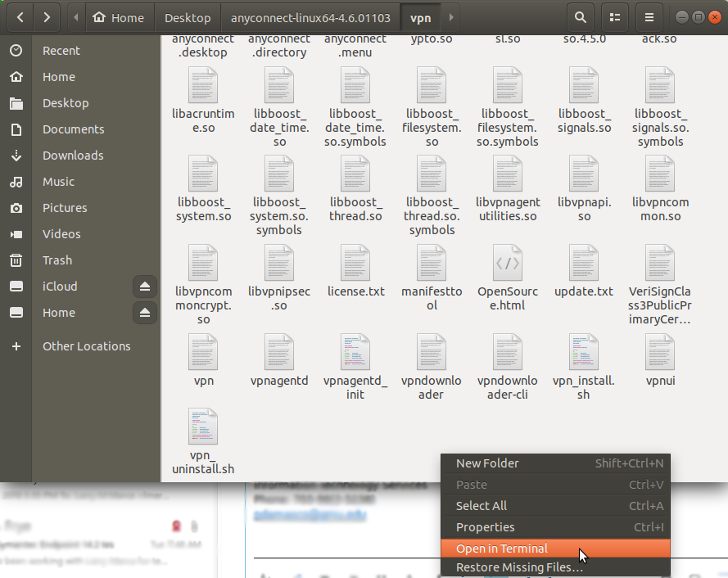The width and height of the screenshot is (728, 578).
Task: Select the vpn_uninstall.sh script
Action: [x=203, y=441]
